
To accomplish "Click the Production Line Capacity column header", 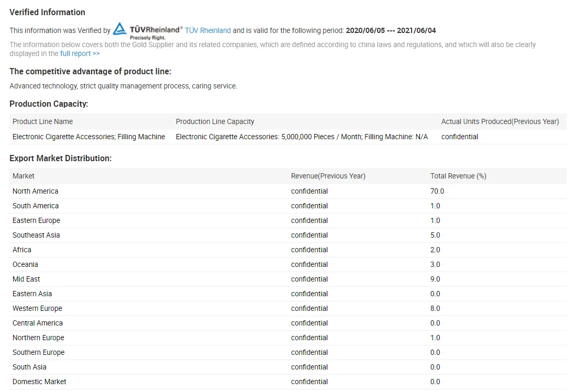I will [x=215, y=121].
